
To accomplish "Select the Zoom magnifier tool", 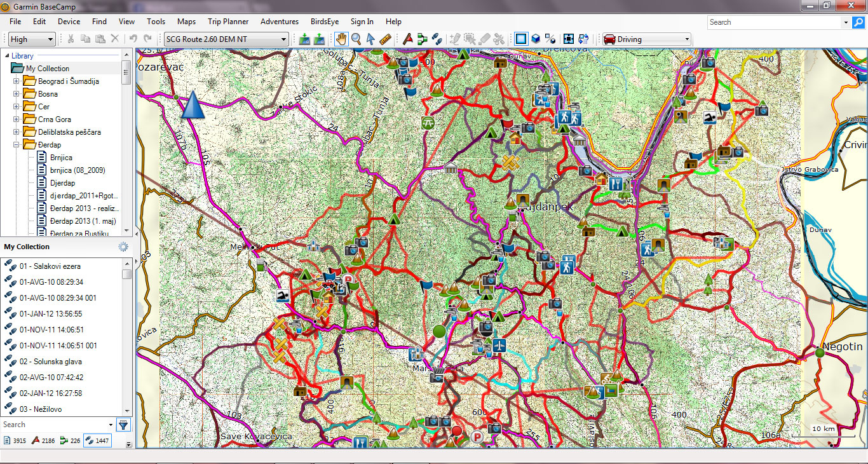I will point(356,39).
